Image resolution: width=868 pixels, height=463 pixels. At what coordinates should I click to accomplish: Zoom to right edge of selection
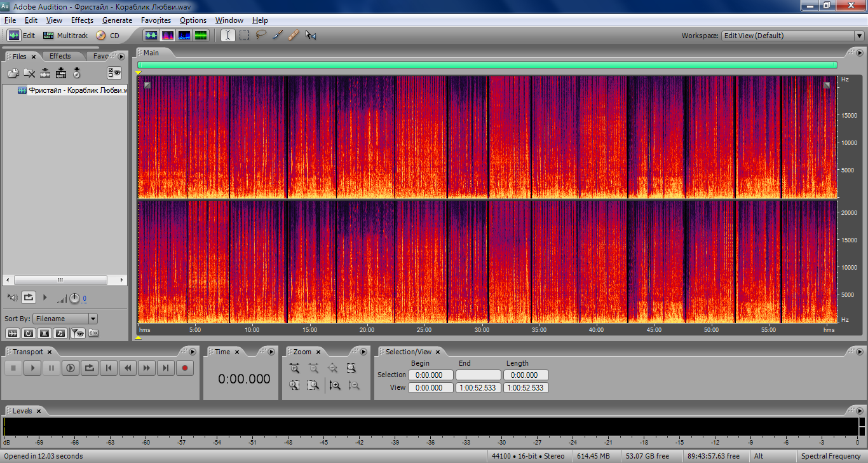313,385
